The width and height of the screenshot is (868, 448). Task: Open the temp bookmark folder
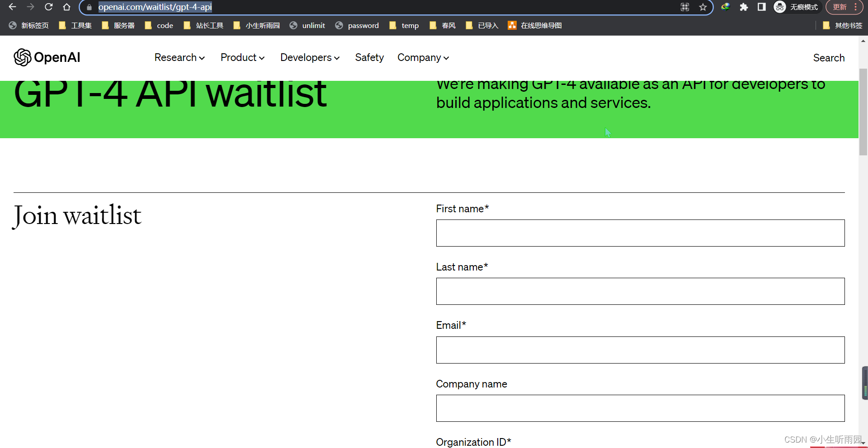point(404,25)
